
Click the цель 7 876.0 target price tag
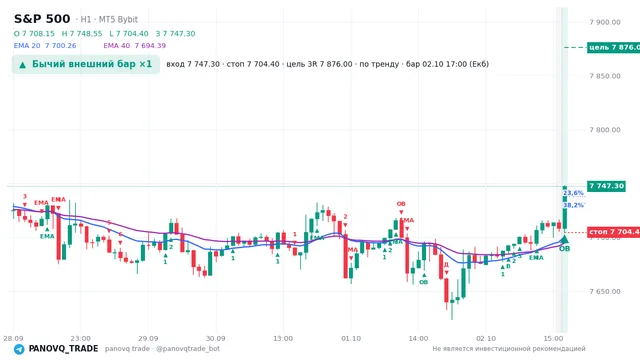(613, 47)
